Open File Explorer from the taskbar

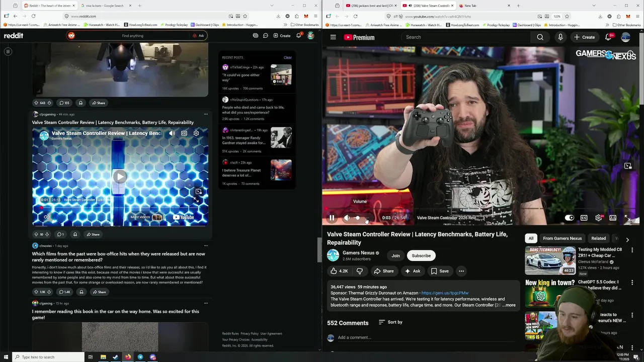click(x=103, y=357)
